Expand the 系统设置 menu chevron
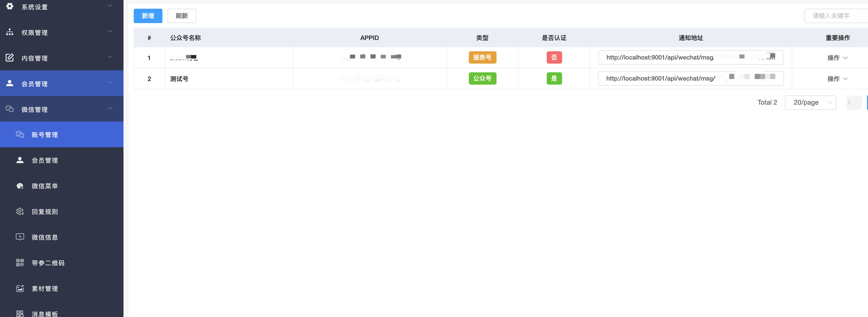The height and width of the screenshot is (317, 868). (x=110, y=6)
